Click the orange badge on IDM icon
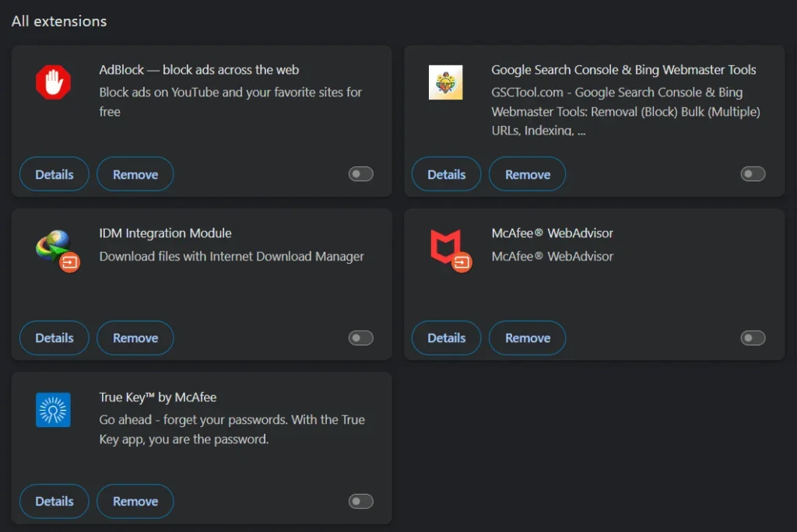Viewport: 797px width, 532px height. click(x=70, y=263)
